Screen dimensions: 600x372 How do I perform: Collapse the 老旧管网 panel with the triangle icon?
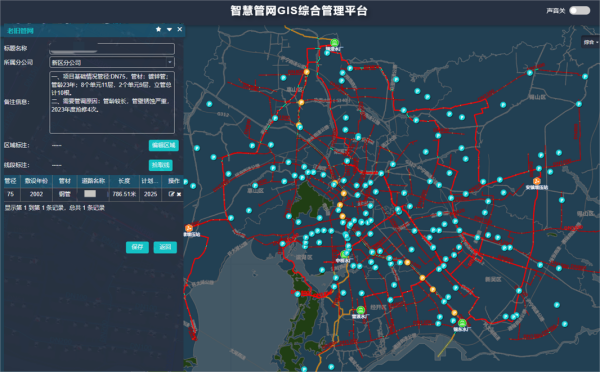[x=169, y=29]
